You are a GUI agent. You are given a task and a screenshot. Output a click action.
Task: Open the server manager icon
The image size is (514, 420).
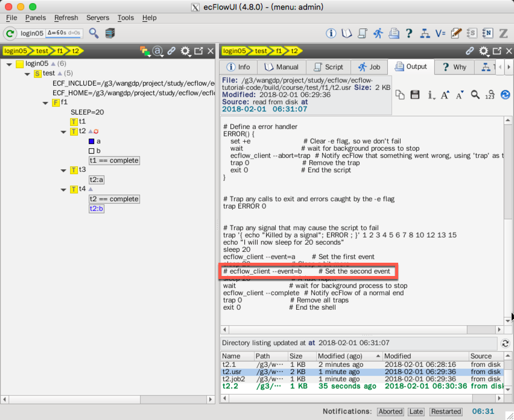point(110,33)
